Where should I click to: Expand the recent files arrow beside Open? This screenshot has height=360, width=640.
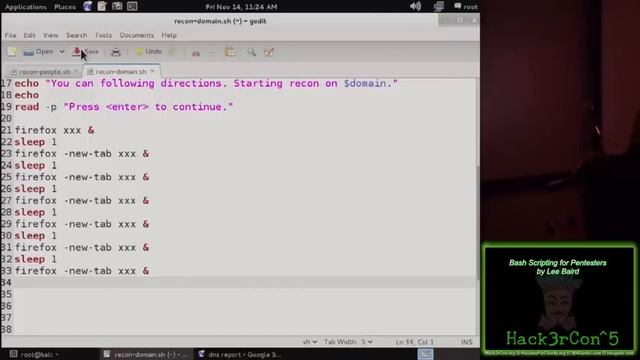(62, 52)
